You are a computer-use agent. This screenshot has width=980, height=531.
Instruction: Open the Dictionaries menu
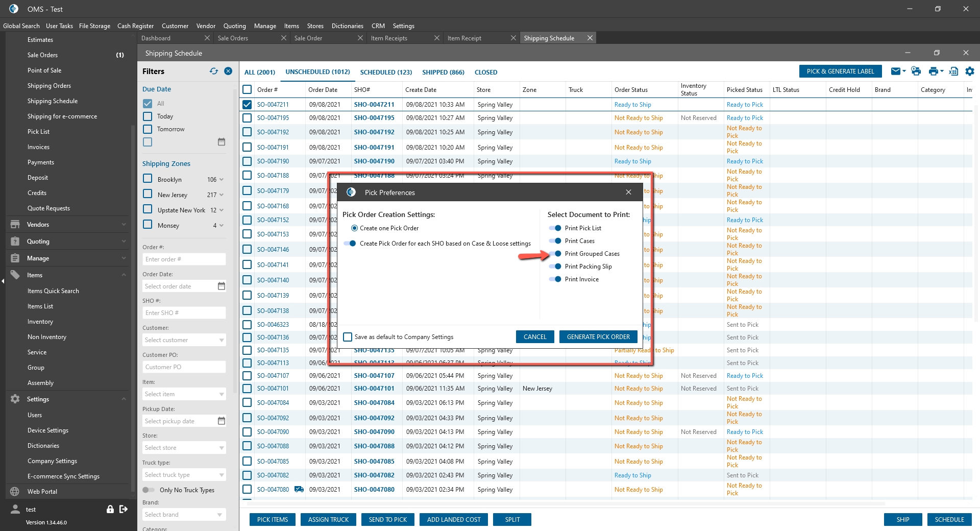tap(347, 26)
